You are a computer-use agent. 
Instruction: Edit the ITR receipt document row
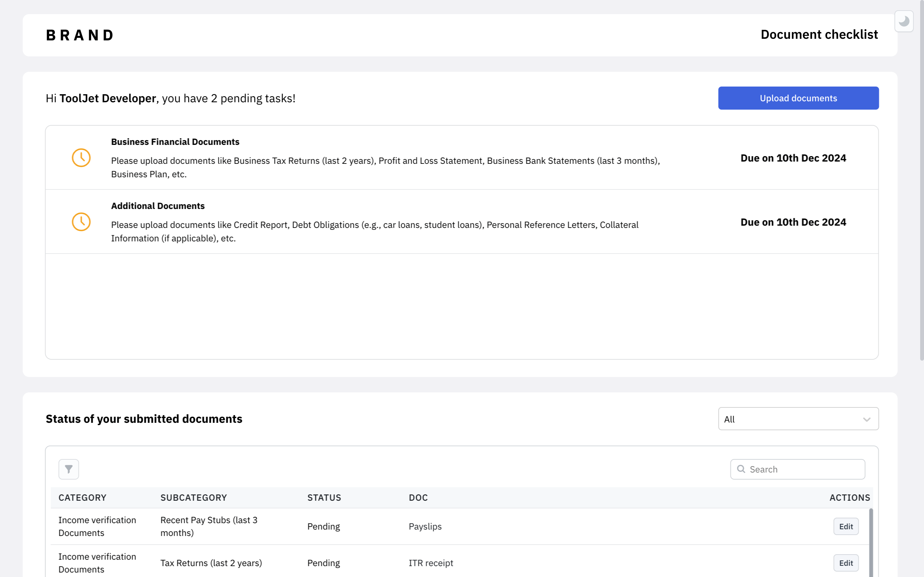[846, 563]
